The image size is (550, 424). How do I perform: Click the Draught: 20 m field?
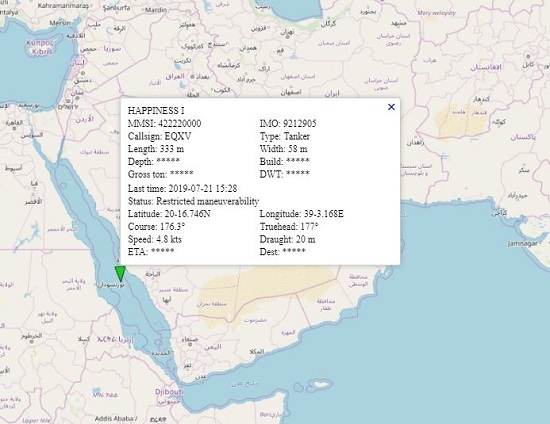[x=287, y=240]
